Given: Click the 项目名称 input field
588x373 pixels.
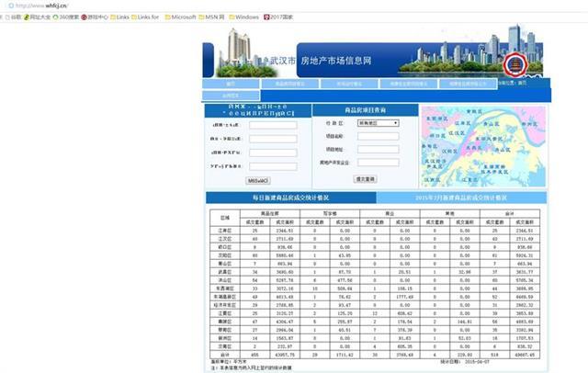Looking at the screenshot, I should [377, 136].
